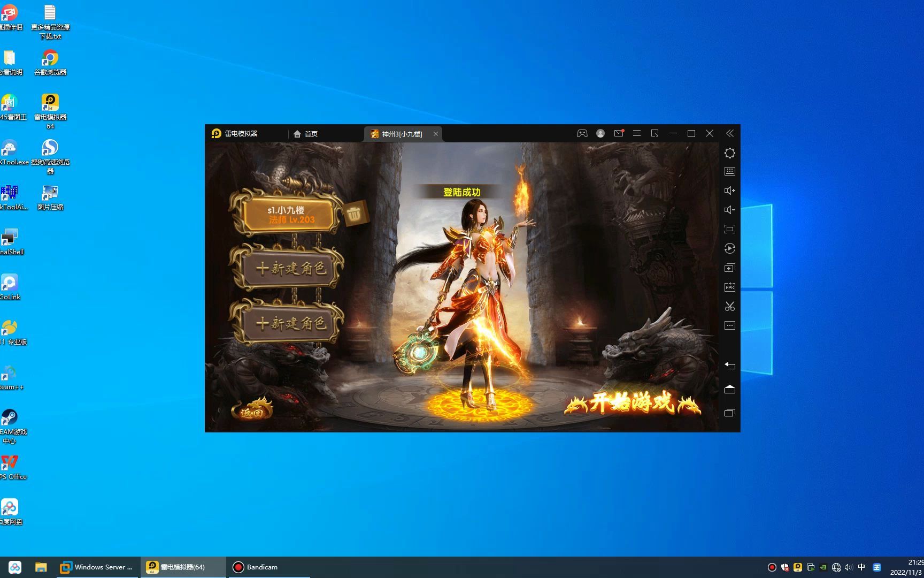Click the volume up sidebar icon
924x578 pixels.
pos(729,191)
